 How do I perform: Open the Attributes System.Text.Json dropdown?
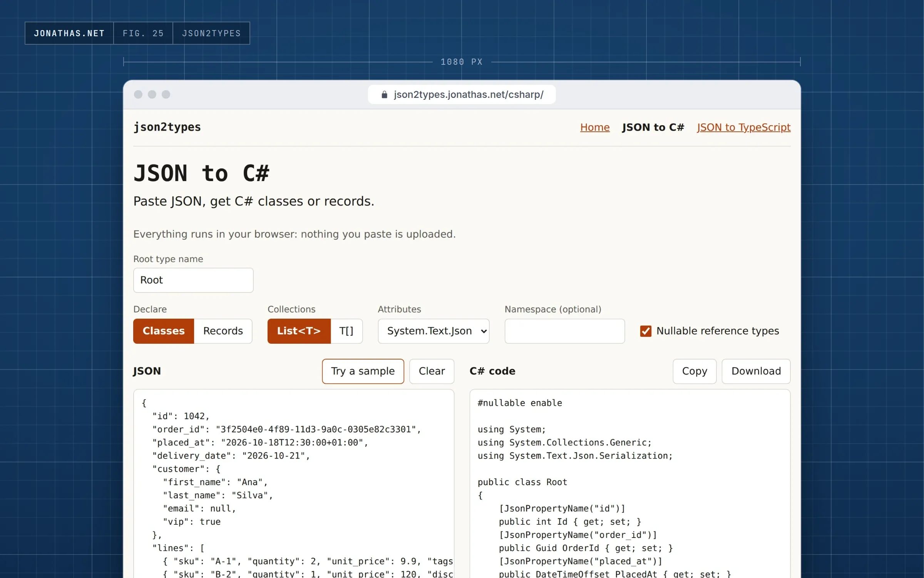point(434,331)
